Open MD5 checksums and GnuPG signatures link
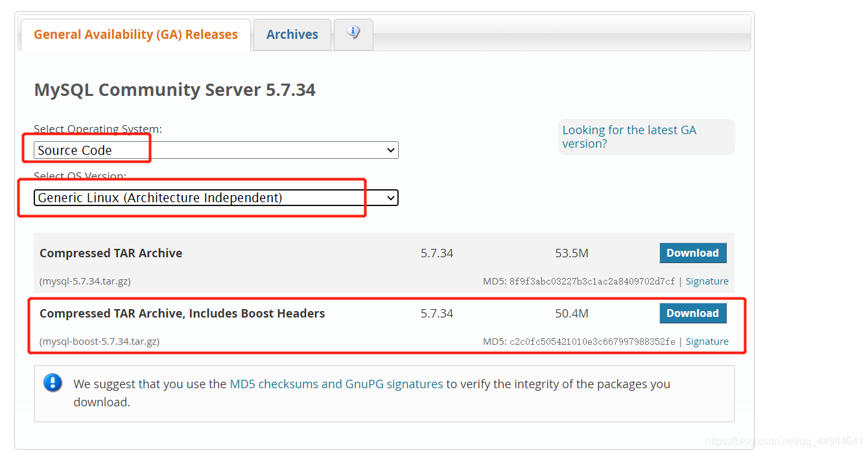The width and height of the screenshot is (868, 453). tap(336, 384)
